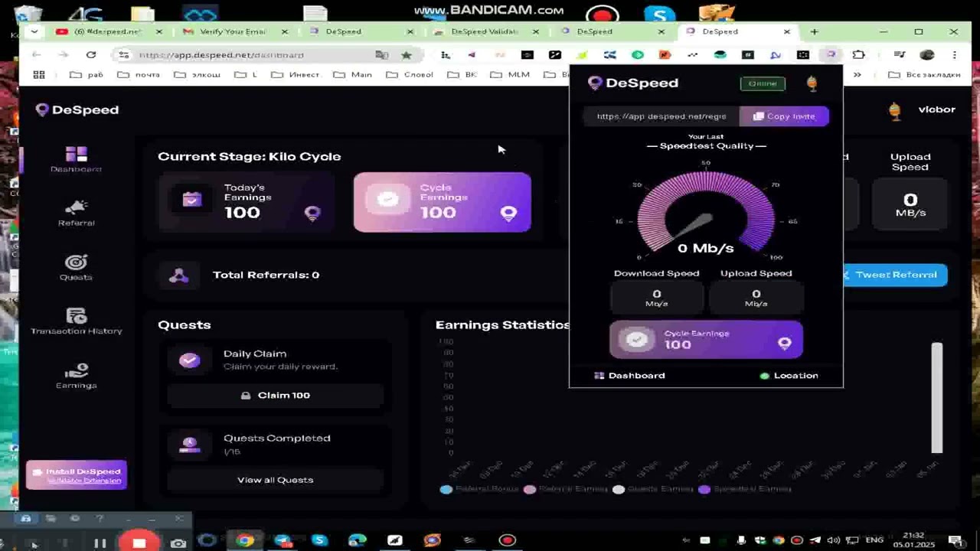Open Location link in extension popup
980x551 pixels.
(789, 376)
